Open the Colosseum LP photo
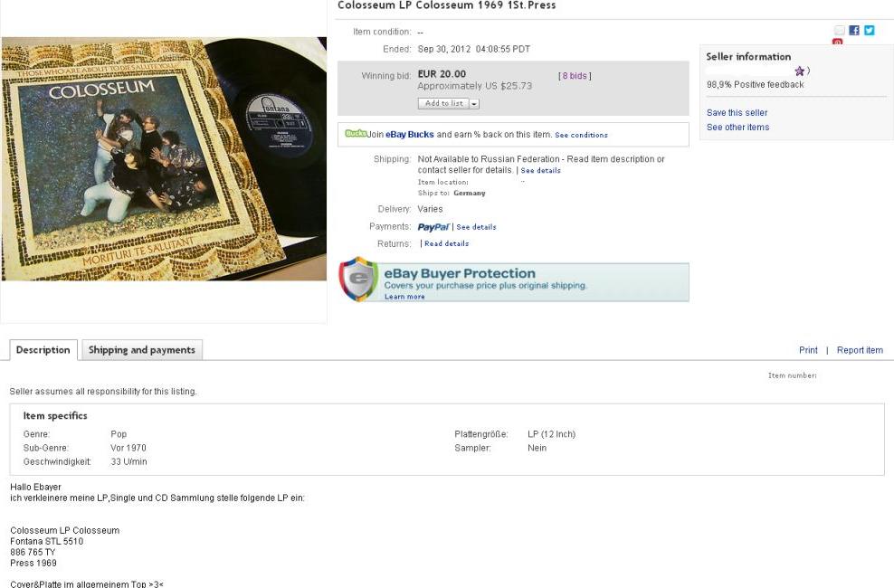This screenshot has height=588, width=894. [x=164, y=159]
